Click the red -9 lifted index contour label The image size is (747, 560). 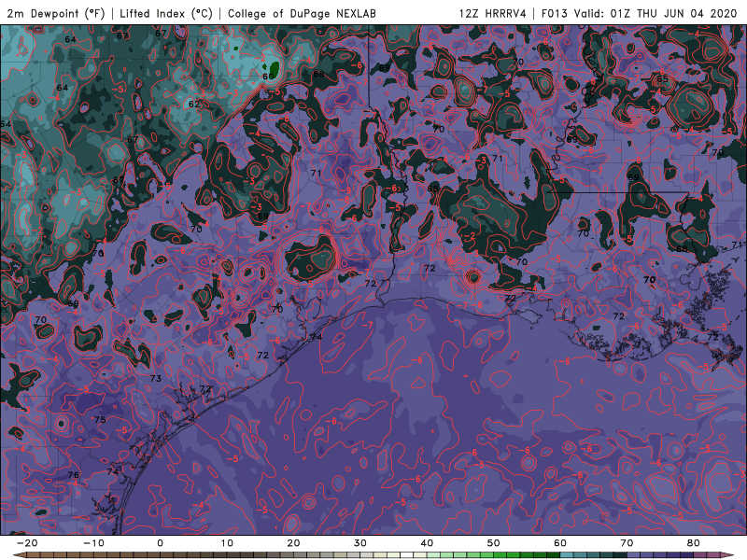tap(346, 190)
